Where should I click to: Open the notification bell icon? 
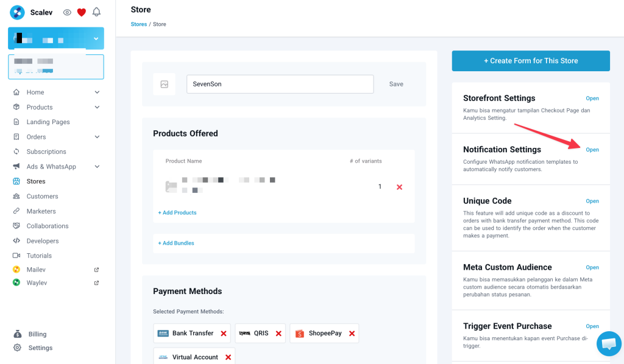(96, 12)
